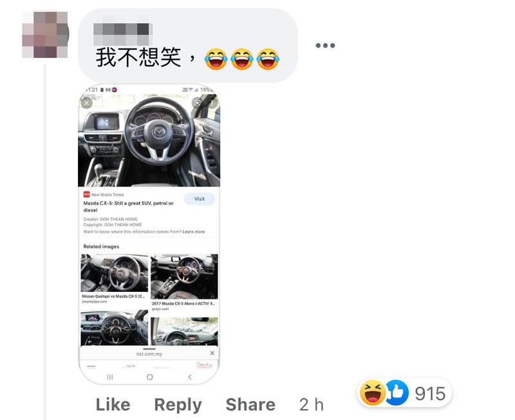Screen dimensions: 515x420
Task: Tap the Android back arrow icon
Action: [189, 377]
